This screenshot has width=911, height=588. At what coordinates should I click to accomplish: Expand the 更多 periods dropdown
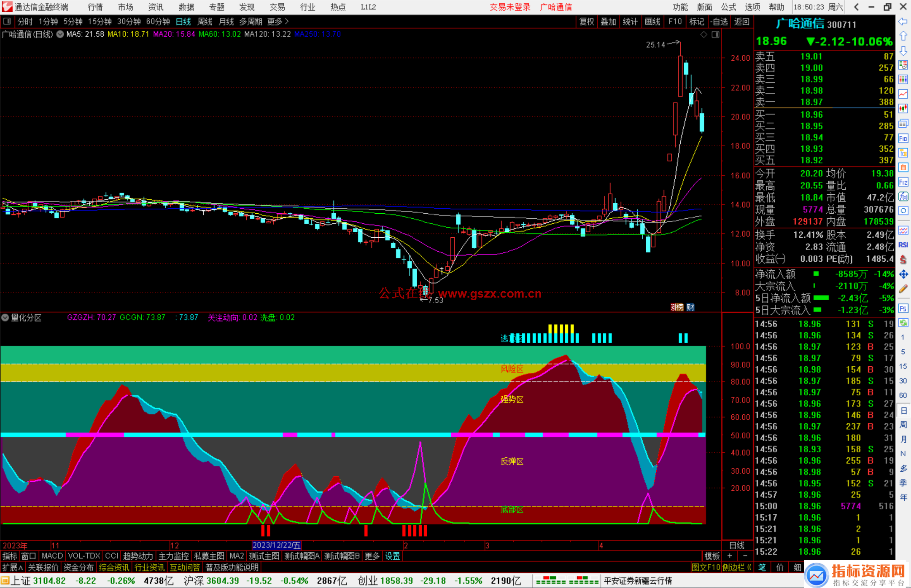pos(278,21)
